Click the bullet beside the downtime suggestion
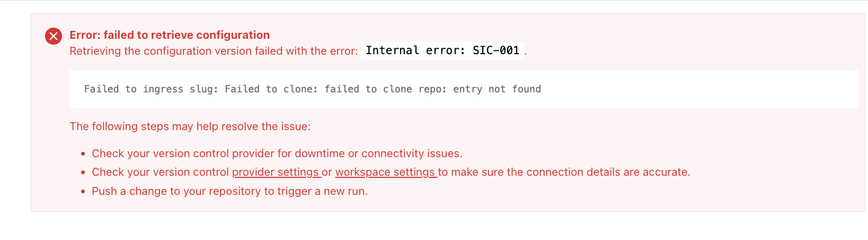Viewport: 868px width, 240px height. 83,154
